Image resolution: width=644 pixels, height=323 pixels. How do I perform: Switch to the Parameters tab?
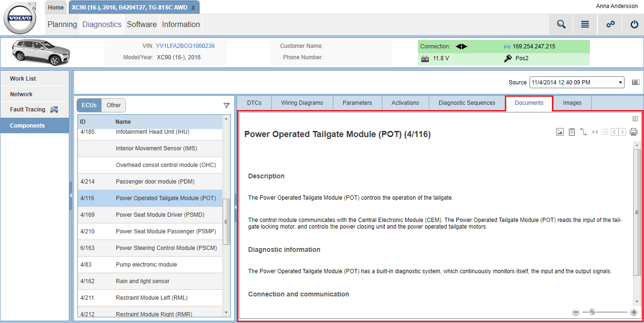(358, 103)
